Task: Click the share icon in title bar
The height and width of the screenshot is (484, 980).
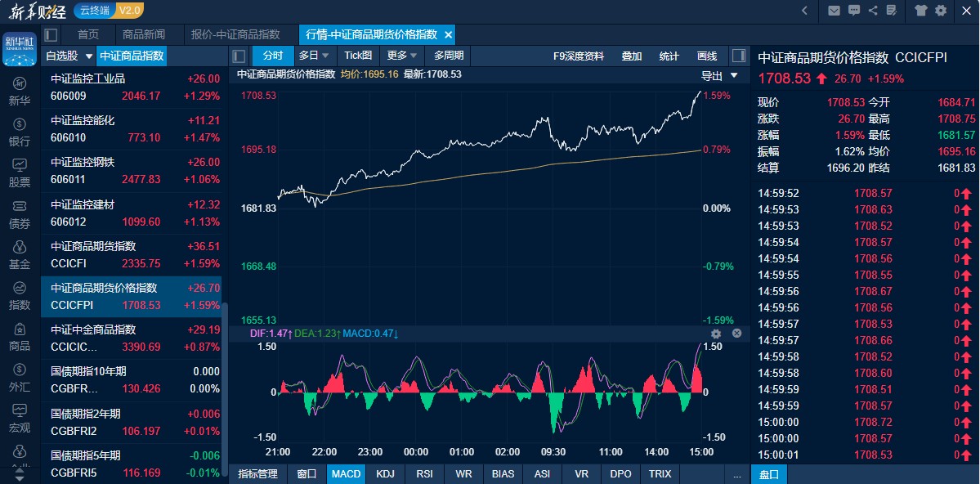Action: [x=873, y=10]
